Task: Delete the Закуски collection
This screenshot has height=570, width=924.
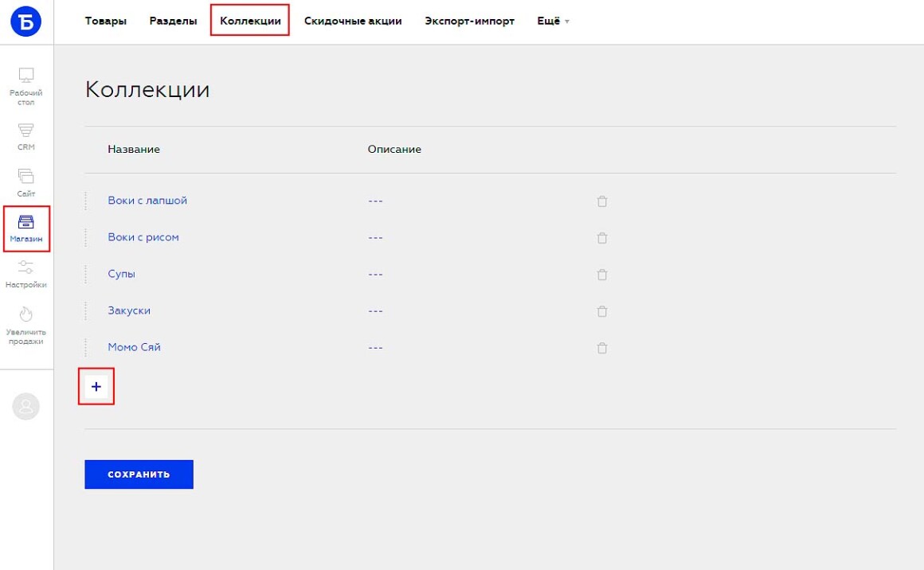Action: pos(601,310)
